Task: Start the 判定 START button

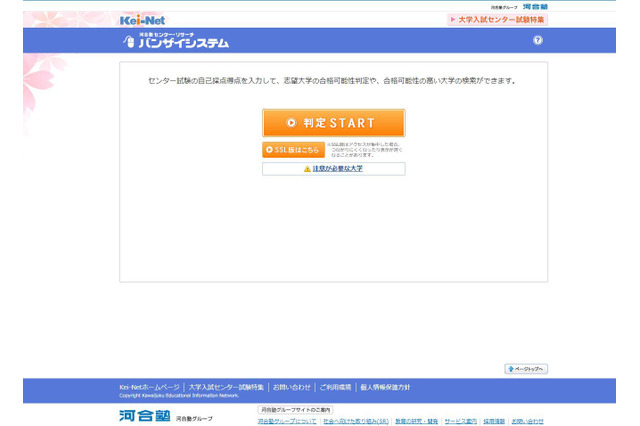Action: point(333,123)
